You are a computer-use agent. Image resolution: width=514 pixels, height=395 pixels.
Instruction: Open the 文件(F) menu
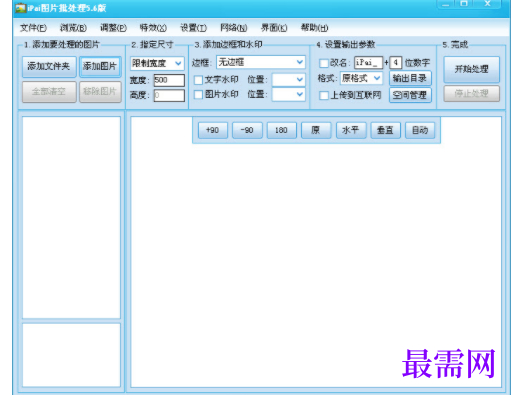(x=33, y=28)
